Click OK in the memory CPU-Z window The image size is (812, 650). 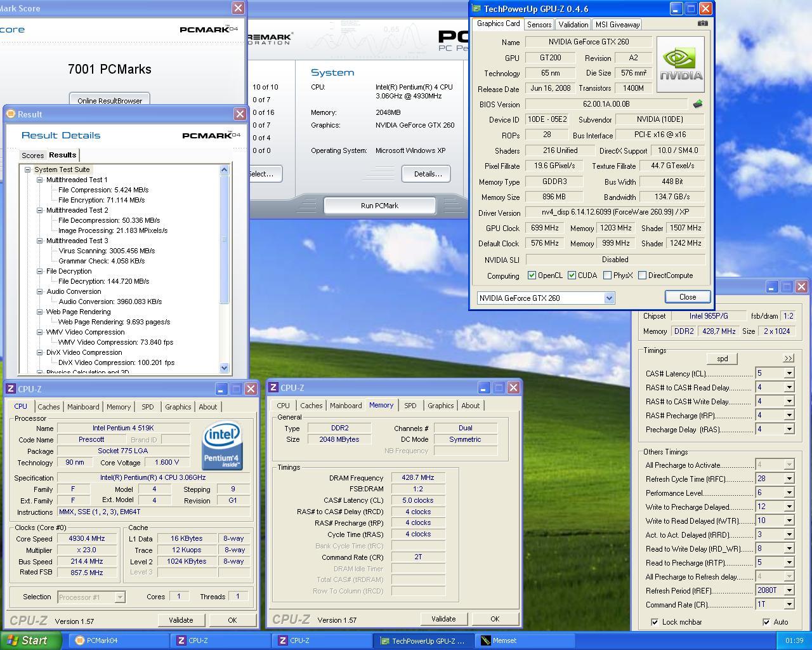pyautogui.click(x=495, y=619)
